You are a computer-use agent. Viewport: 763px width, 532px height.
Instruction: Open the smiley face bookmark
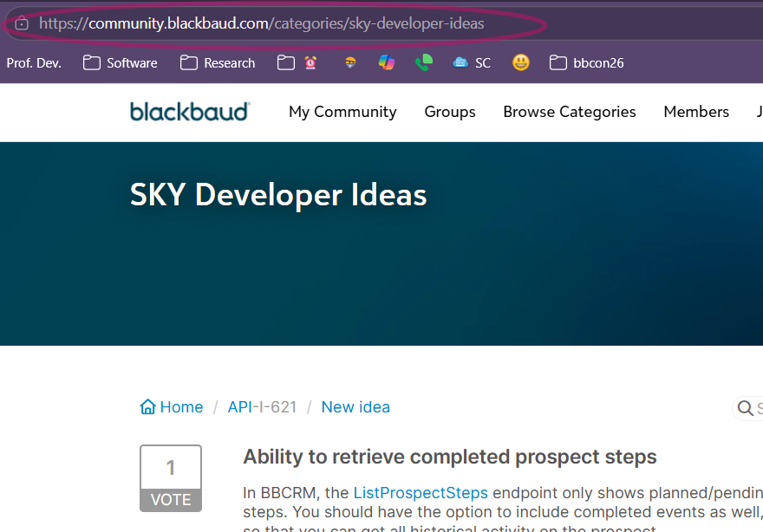pos(521,62)
